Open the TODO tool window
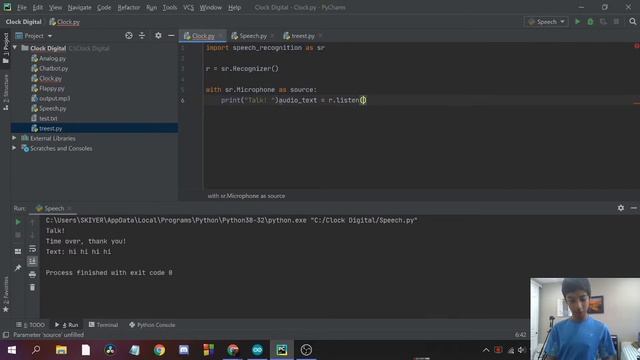The height and width of the screenshot is (360, 640). 30,325
